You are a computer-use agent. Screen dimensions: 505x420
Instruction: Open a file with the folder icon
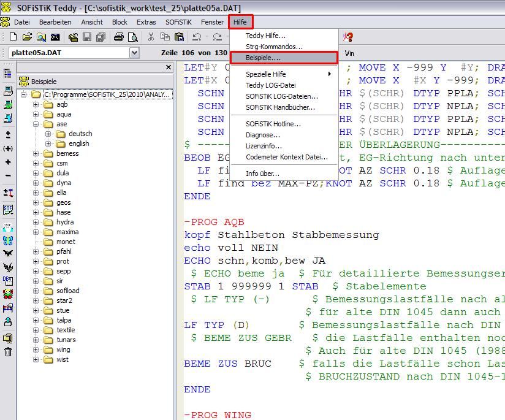[27, 37]
